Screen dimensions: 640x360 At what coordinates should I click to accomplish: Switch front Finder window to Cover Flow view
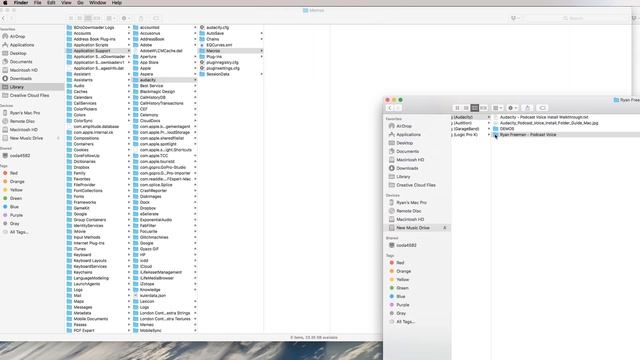[x=484, y=108]
